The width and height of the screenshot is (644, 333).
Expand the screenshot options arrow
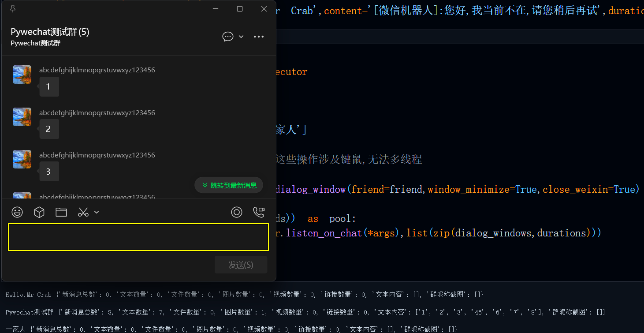pyautogui.click(x=97, y=212)
